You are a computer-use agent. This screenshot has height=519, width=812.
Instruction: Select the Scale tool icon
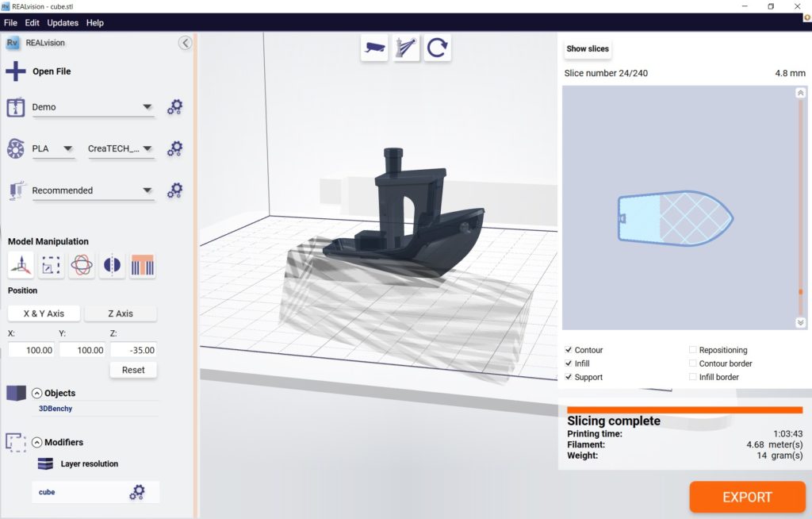pyautogui.click(x=52, y=265)
